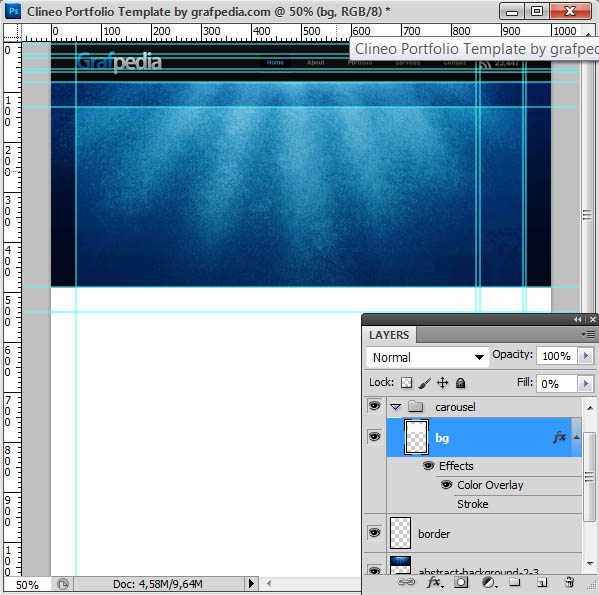Screen dimensions: 599x595
Task: Click the carousel folder icon
Action: click(415, 406)
